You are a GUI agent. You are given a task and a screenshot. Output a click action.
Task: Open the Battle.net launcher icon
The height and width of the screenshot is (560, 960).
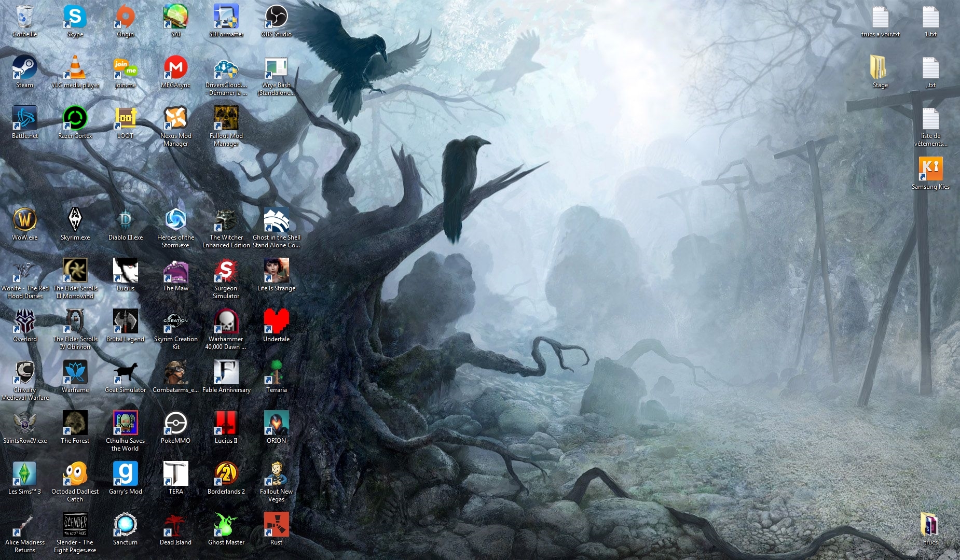click(x=24, y=118)
